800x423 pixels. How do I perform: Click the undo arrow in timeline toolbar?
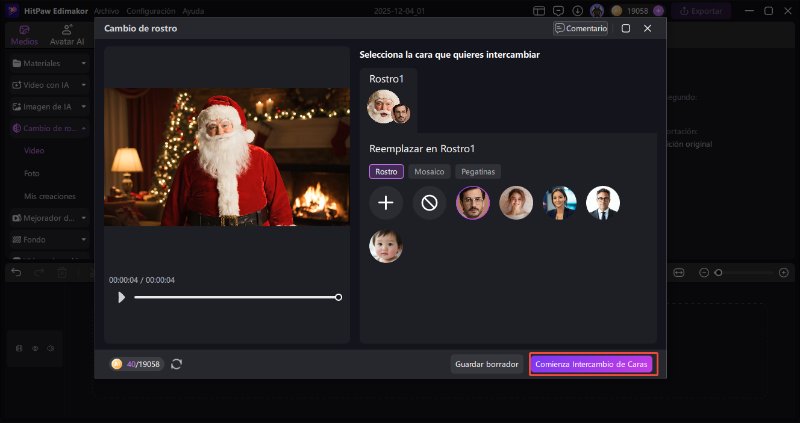(x=16, y=272)
